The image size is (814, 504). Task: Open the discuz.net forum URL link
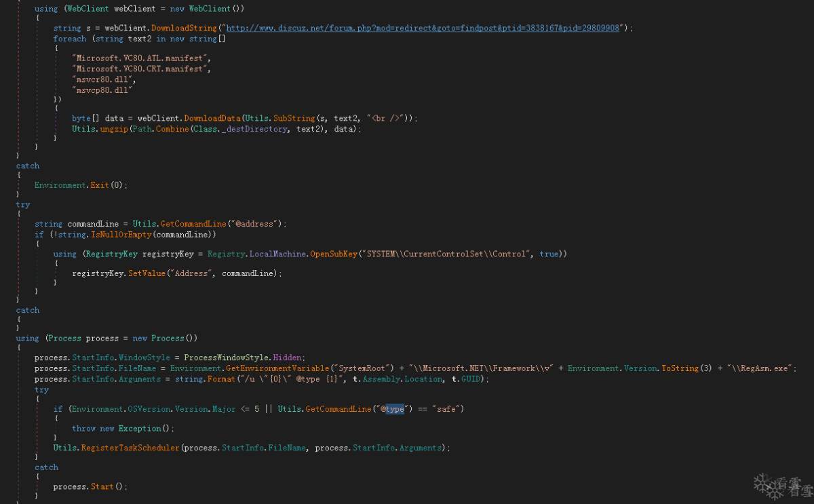click(x=422, y=28)
